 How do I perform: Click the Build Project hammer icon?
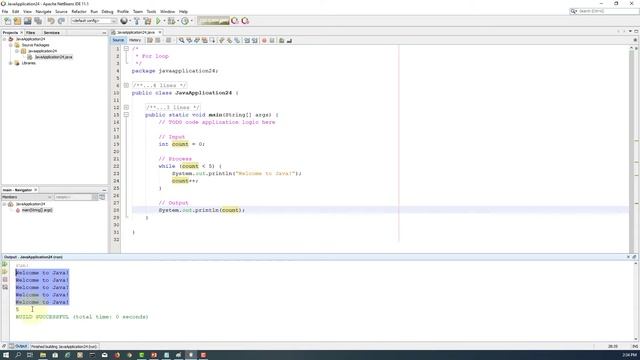click(137, 21)
